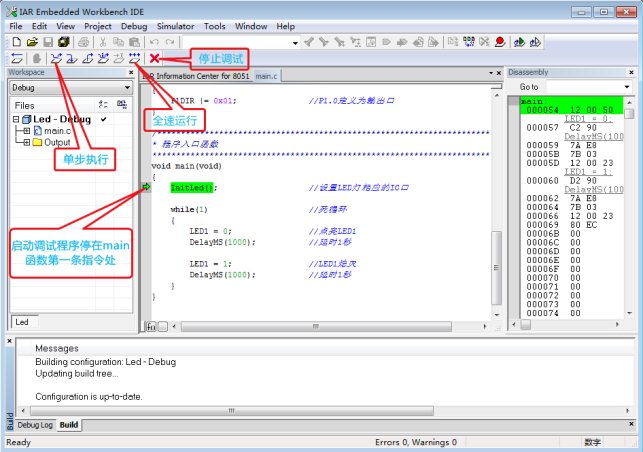Click the 'Configuration is up-to-date.' message
The width and height of the screenshot is (643, 452).
click(x=89, y=397)
